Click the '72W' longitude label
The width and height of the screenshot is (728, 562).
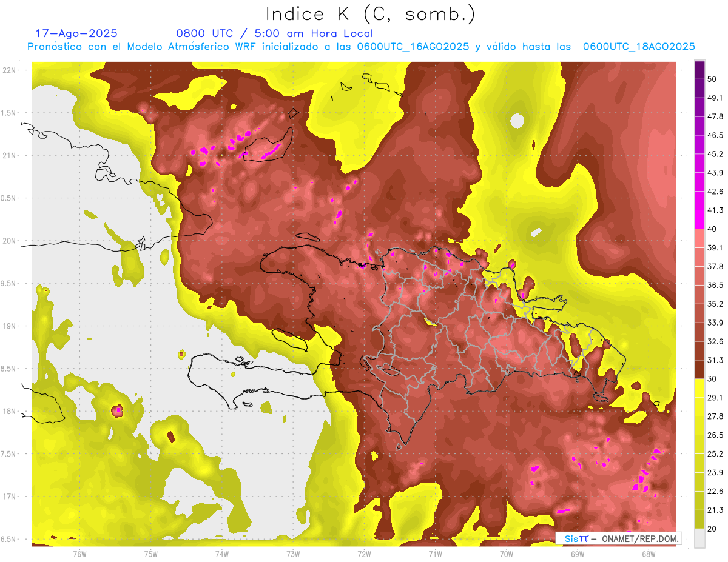coord(364,554)
